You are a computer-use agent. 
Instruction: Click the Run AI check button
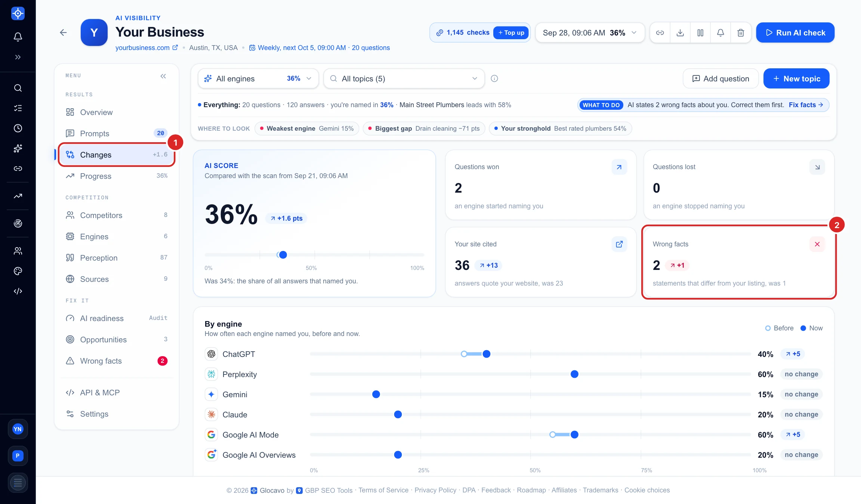(x=795, y=33)
